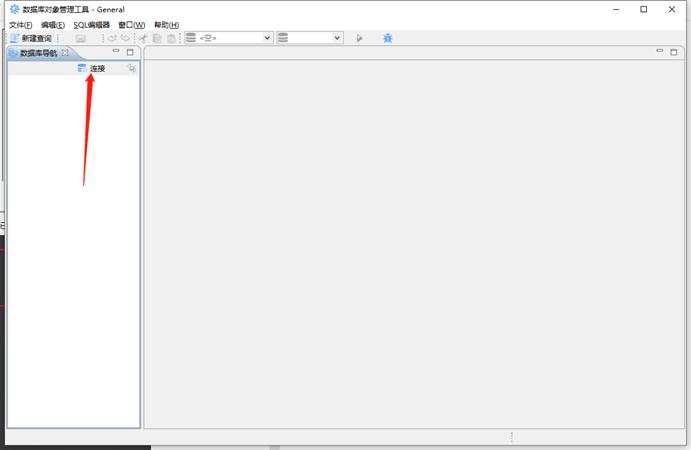
Task: Minimize the 数据库对象管理工具 window
Action: click(616, 9)
